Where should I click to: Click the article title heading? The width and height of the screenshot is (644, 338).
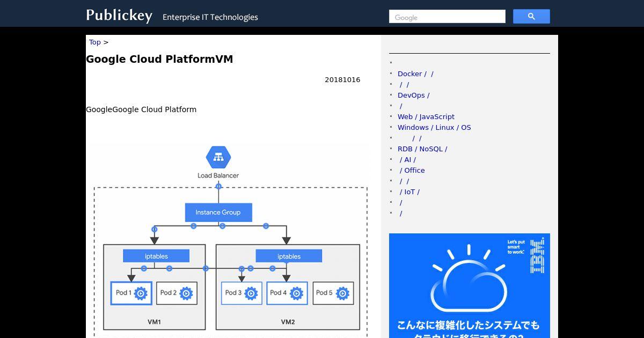click(x=159, y=60)
